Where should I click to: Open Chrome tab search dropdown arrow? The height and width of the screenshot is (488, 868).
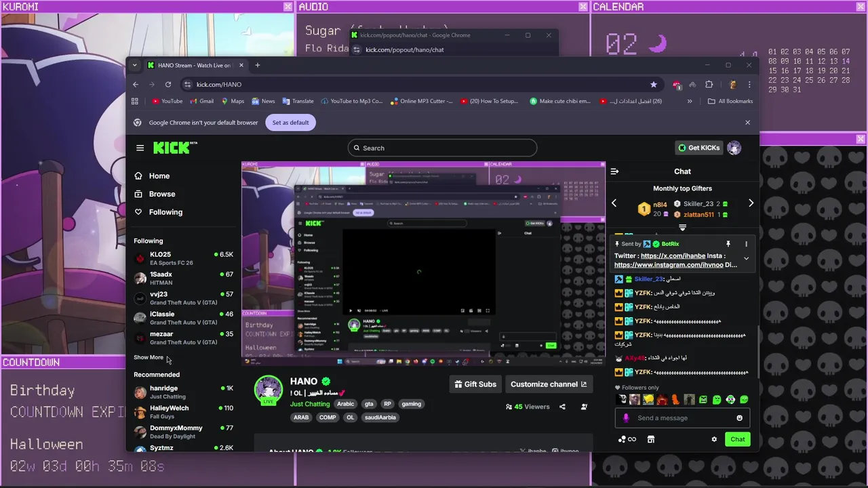click(134, 65)
